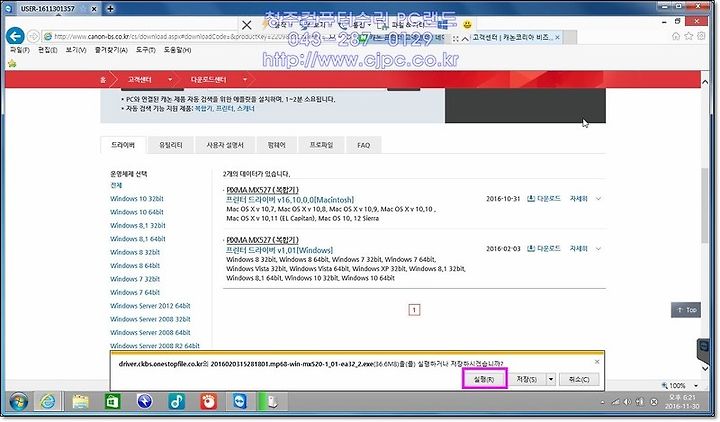Screen dimensions: 720x422
Task: Open the 편집(E) menu
Action: pos(47,50)
